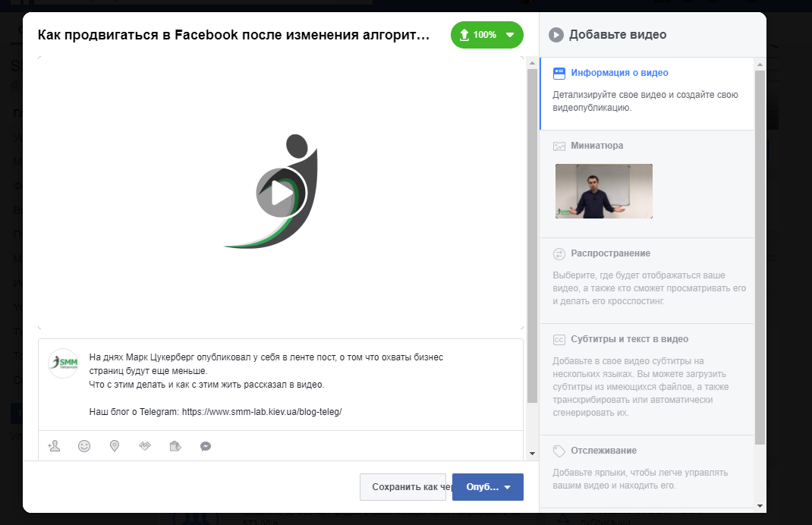
Task: Click the video thumbnail image
Action: [604, 191]
